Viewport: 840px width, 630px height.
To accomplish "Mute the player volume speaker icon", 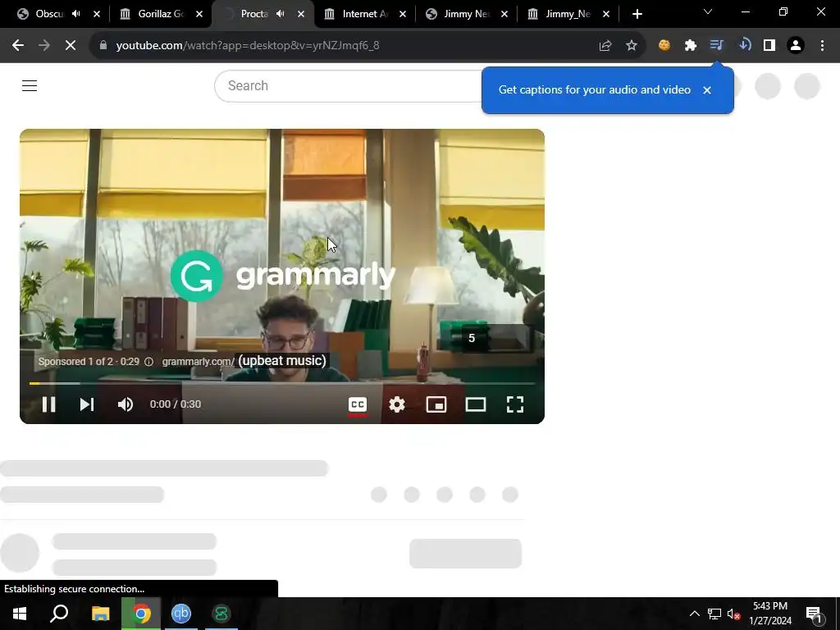I will pyautogui.click(x=126, y=404).
